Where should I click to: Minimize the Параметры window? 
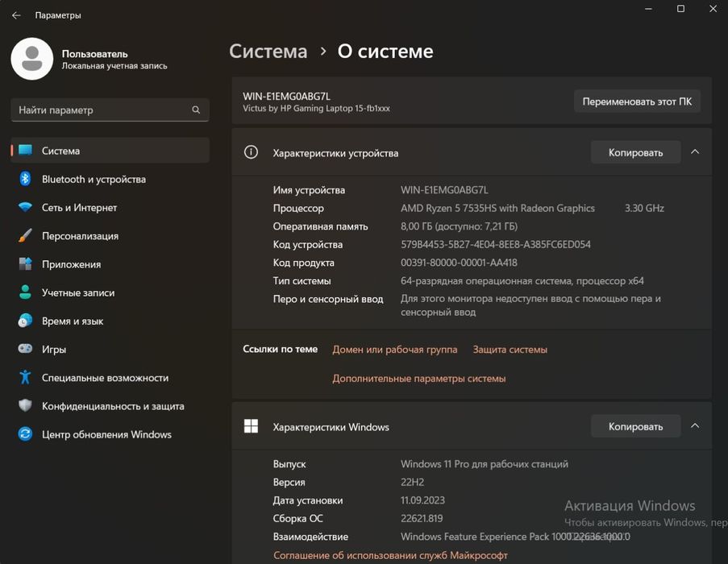[x=649, y=9]
